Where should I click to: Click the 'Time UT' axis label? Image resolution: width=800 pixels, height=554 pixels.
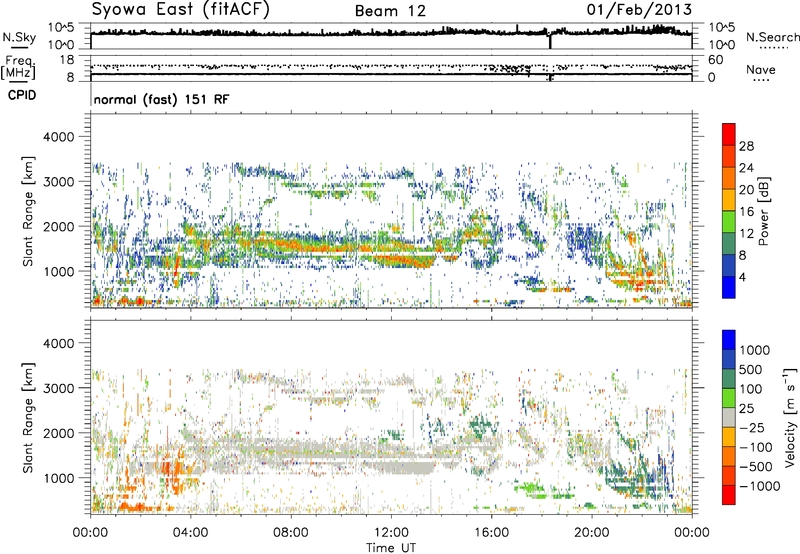pyautogui.click(x=391, y=548)
